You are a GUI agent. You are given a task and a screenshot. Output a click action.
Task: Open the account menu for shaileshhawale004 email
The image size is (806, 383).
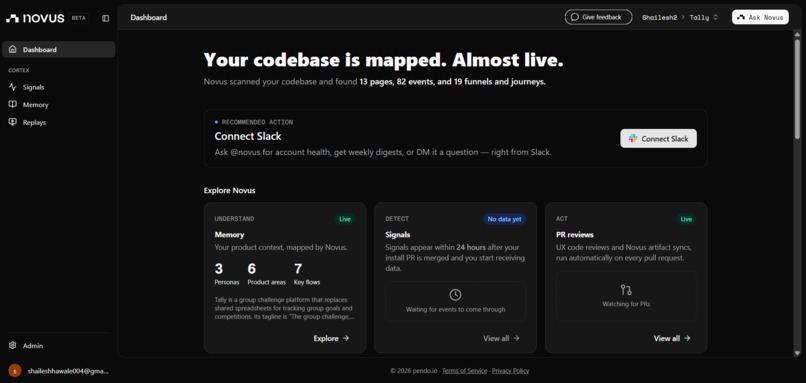click(59, 371)
